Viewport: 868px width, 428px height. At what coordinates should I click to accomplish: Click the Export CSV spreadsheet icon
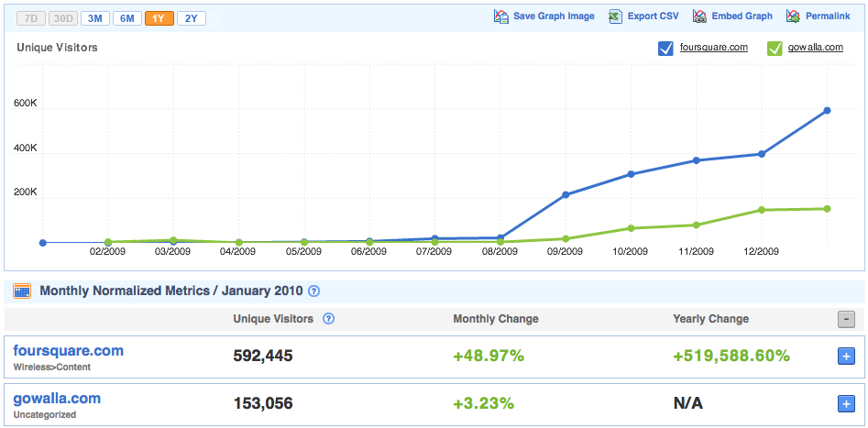click(615, 16)
